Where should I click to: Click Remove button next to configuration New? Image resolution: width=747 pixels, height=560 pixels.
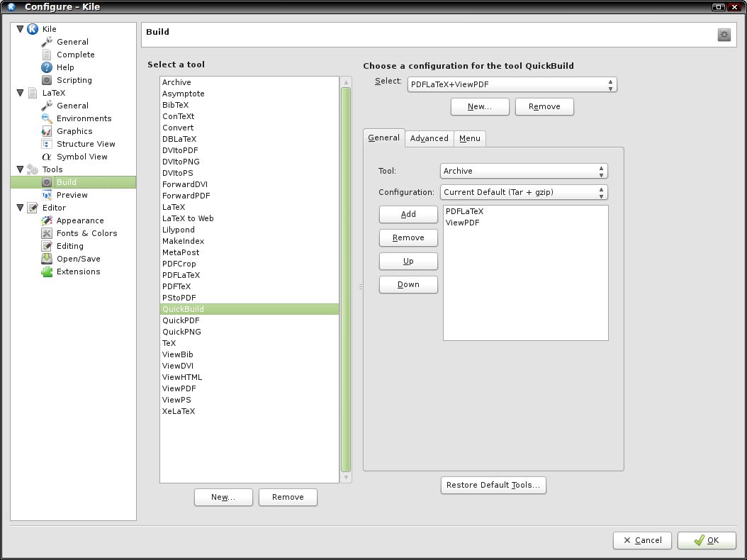tap(544, 107)
